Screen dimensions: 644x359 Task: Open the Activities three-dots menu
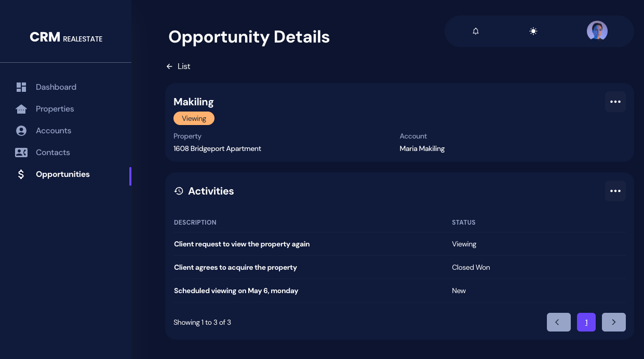[x=615, y=191]
